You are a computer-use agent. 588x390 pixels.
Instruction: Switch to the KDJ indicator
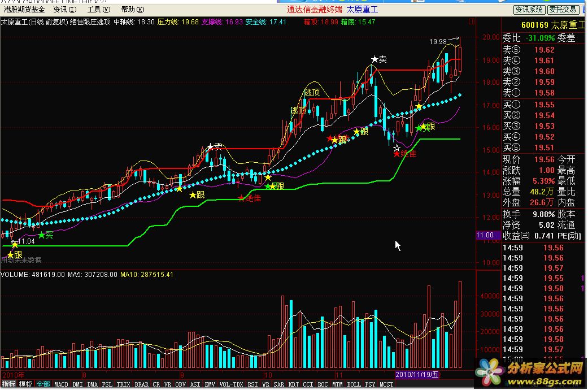coord(293,384)
